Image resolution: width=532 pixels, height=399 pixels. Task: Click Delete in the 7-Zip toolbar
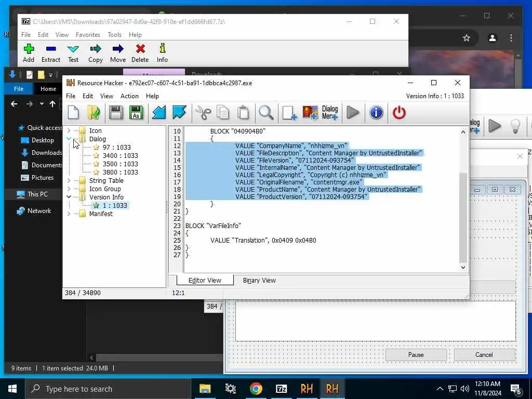coord(140,54)
